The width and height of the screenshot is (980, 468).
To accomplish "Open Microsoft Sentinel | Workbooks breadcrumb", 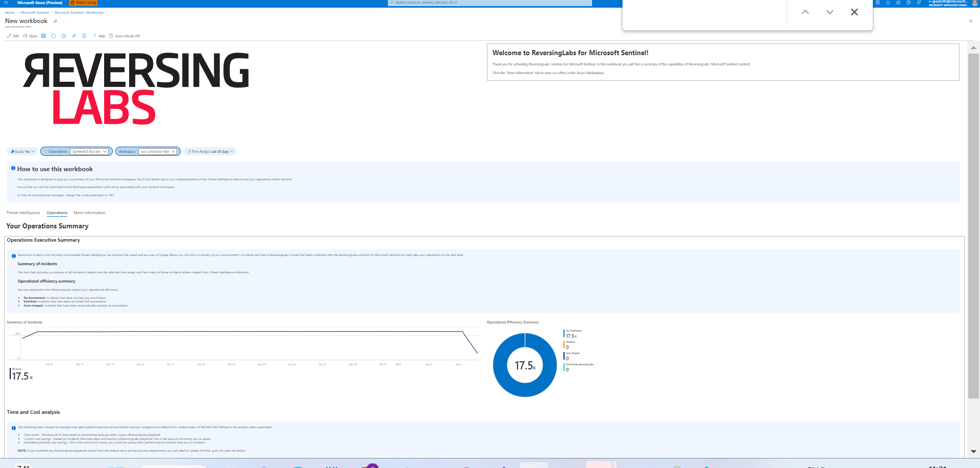I will click(79, 13).
